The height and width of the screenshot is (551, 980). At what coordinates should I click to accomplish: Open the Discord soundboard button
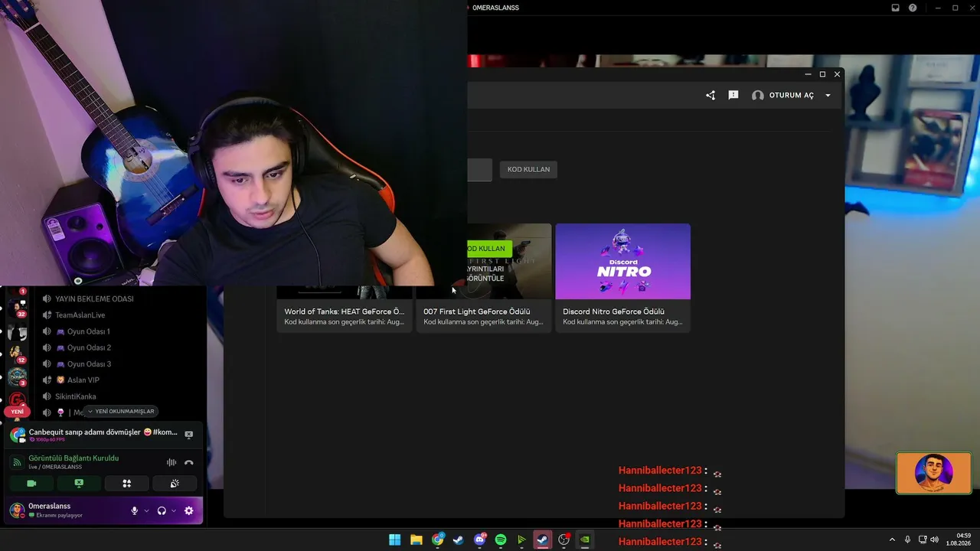(175, 484)
